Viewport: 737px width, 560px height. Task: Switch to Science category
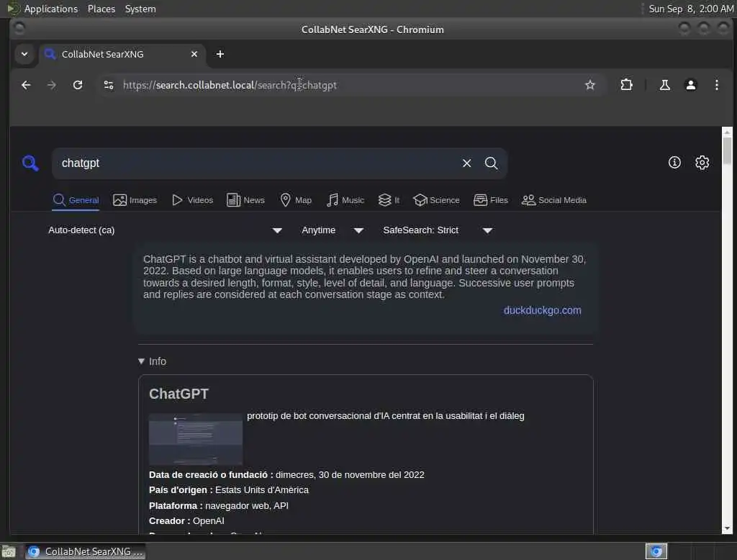pos(436,200)
